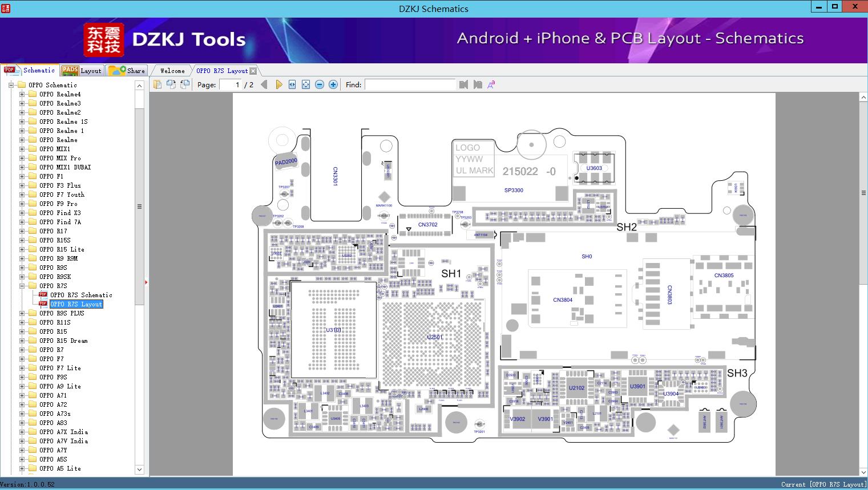Screen dimensions: 868x490
Task: Collapse the sidebar with the red arrow handle
Action: pos(146,282)
